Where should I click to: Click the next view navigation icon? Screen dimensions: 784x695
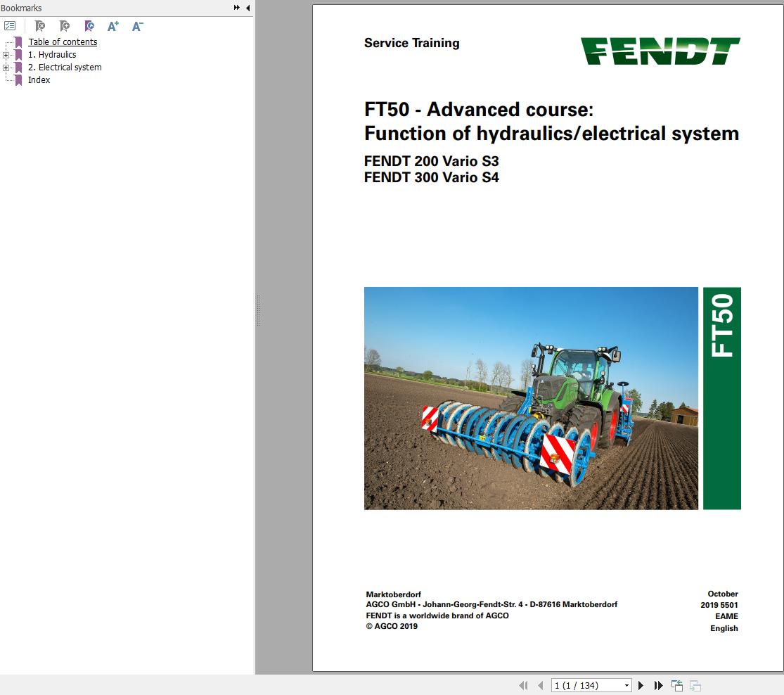click(x=695, y=685)
